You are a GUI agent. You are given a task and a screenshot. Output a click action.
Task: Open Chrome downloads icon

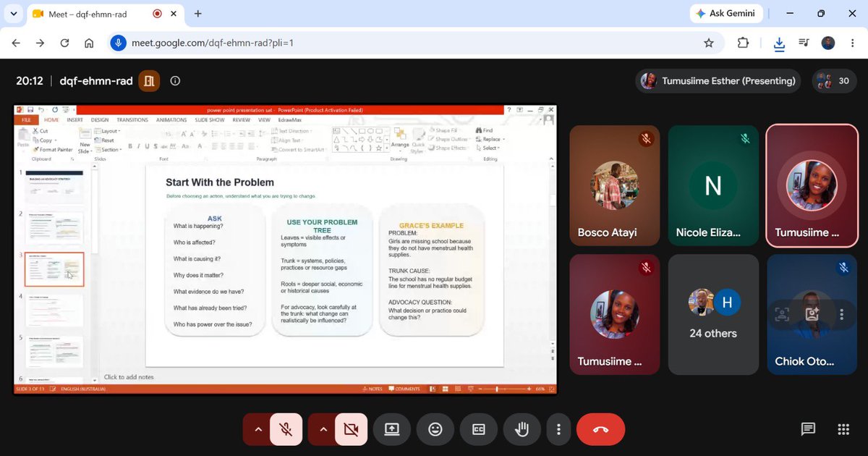[x=779, y=43]
